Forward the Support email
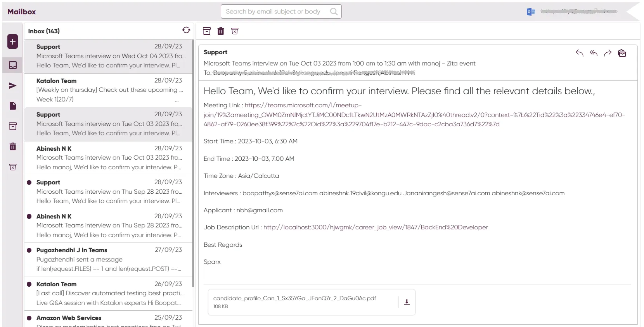This screenshot has height=327, width=644. [608, 53]
